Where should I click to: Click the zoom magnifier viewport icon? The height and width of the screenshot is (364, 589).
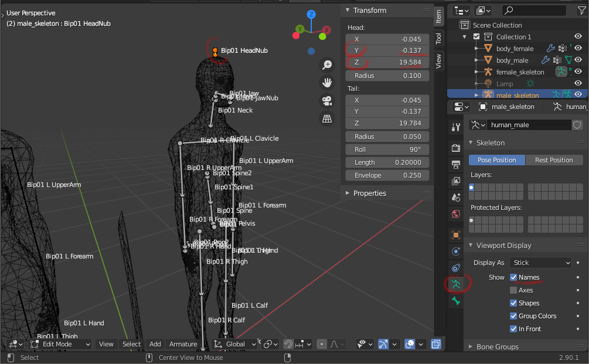[x=327, y=65]
